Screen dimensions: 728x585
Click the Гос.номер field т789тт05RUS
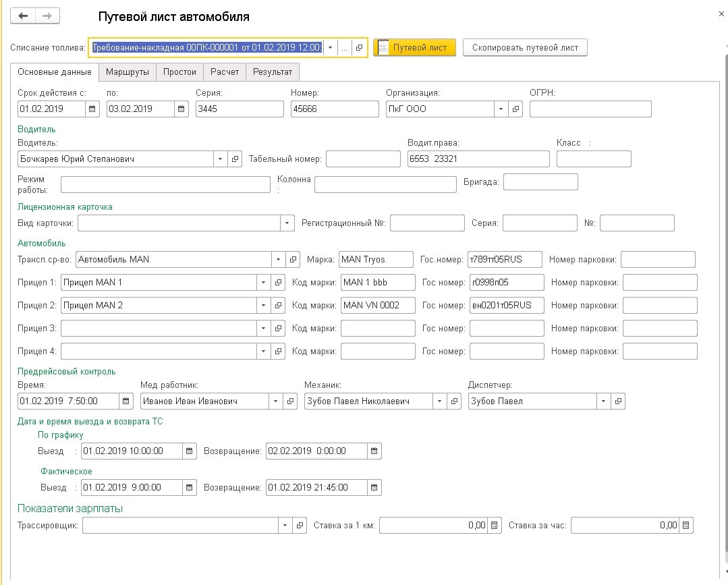click(x=505, y=260)
